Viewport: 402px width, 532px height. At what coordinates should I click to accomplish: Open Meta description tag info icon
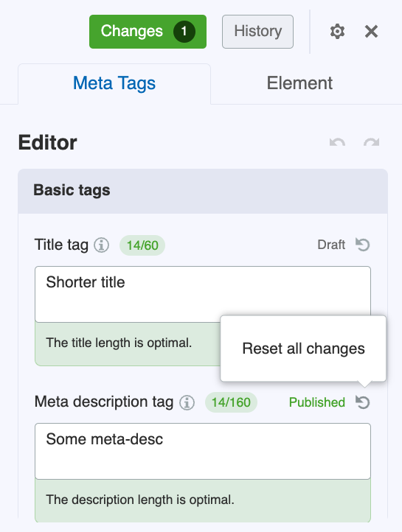click(187, 402)
